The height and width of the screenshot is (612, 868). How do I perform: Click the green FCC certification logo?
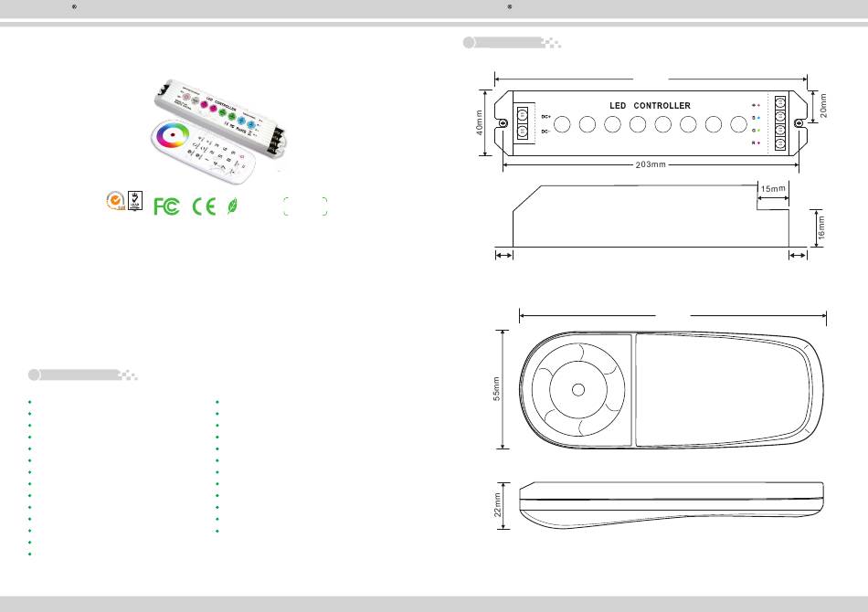166,206
